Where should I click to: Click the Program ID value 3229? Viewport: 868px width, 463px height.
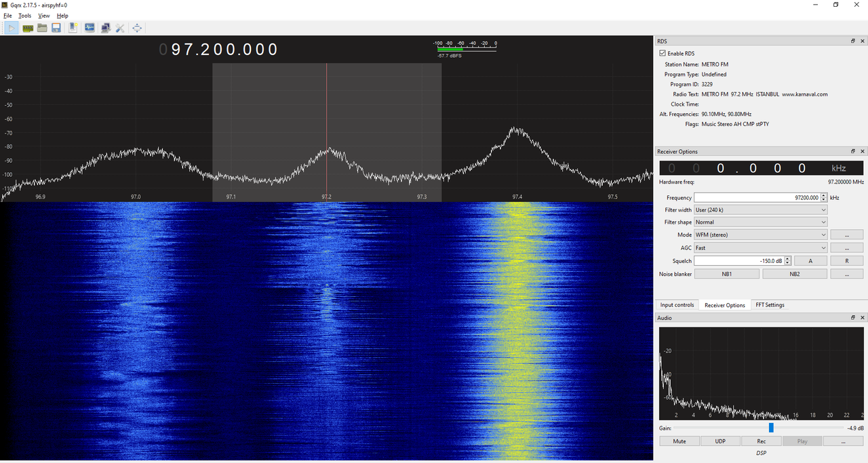tap(707, 84)
